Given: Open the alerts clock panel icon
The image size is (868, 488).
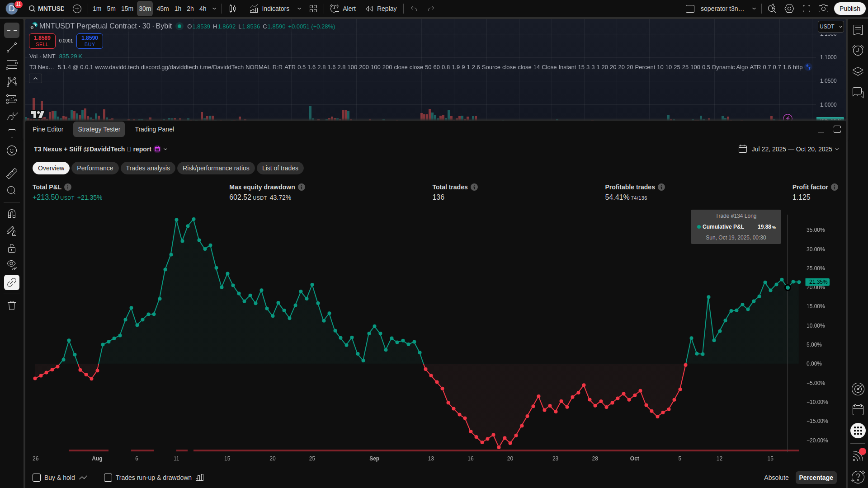Looking at the screenshot, I should [x=858, y=50].
